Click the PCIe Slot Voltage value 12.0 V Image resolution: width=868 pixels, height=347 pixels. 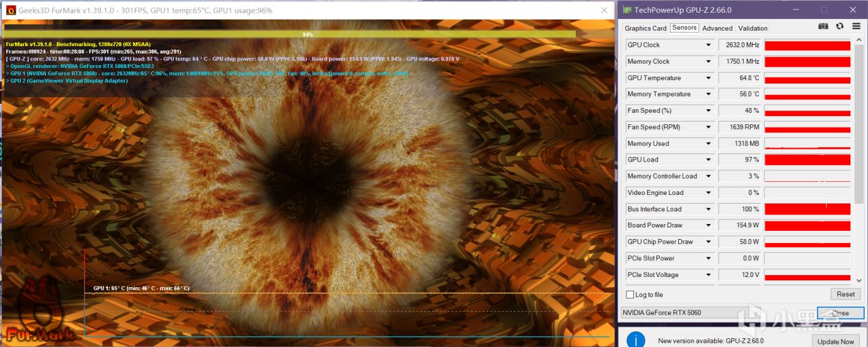(x=740, y=274)
